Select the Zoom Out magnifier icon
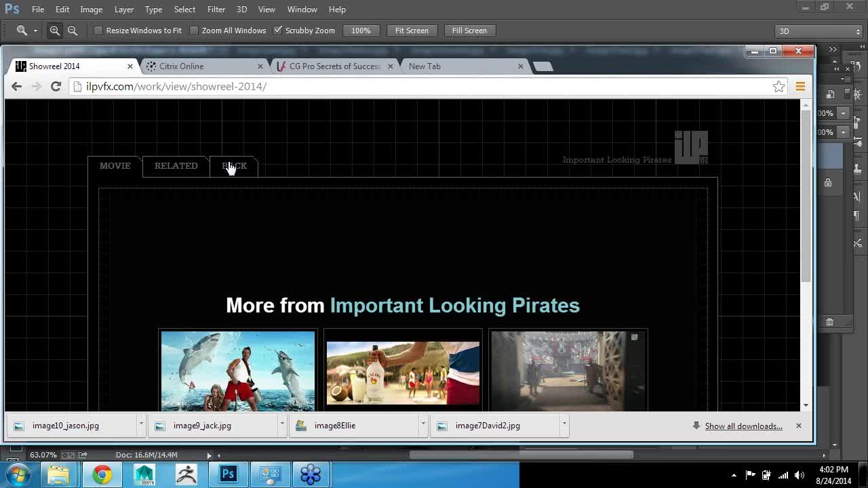The height and width of the screenshot is (488, 868). pyautogui.click(x=73, y=30)
